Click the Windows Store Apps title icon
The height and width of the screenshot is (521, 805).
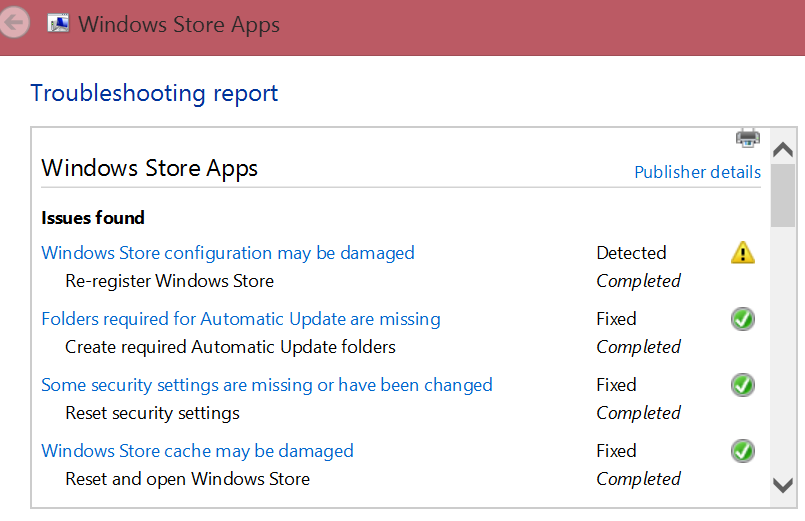[59, 24]
